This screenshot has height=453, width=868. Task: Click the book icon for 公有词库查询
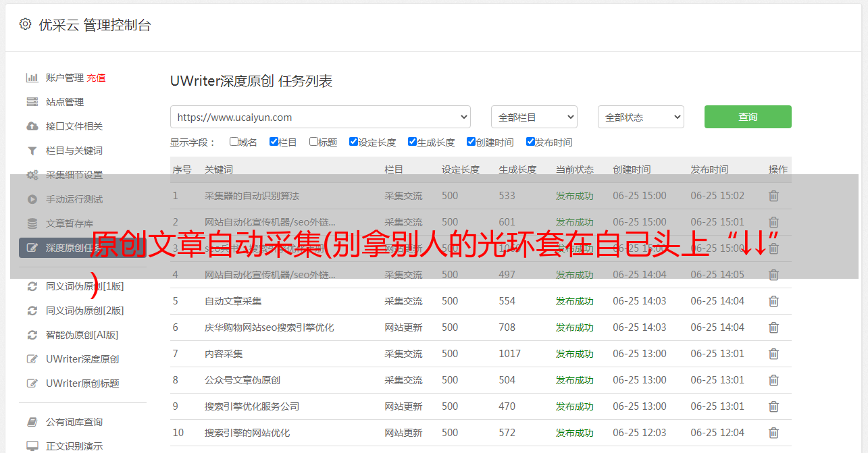coord(32,422)
